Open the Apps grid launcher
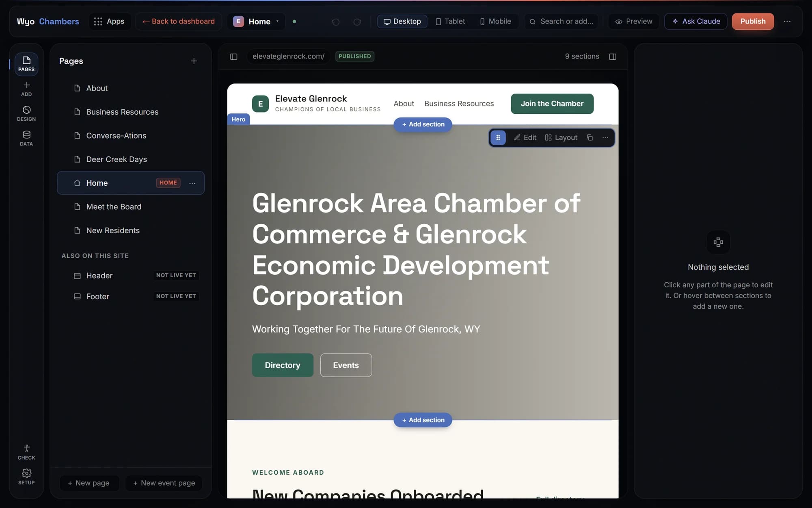 pyautogui.click(x=110, y=22)
